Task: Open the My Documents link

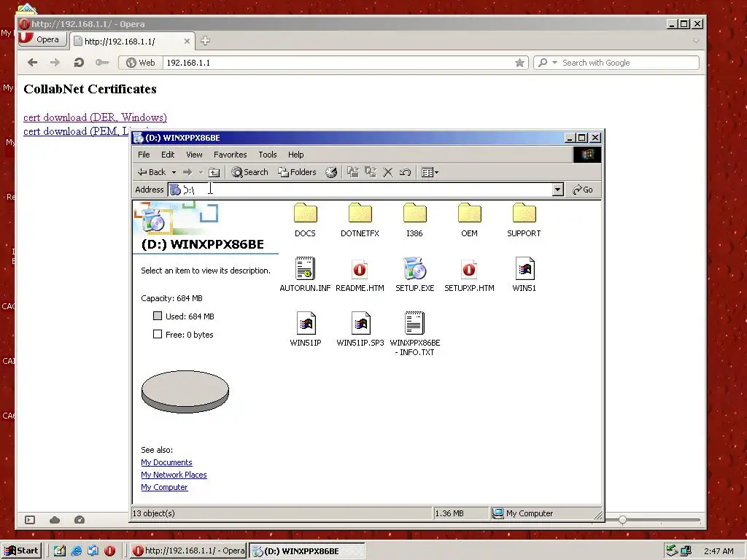Action: point(166,462)
